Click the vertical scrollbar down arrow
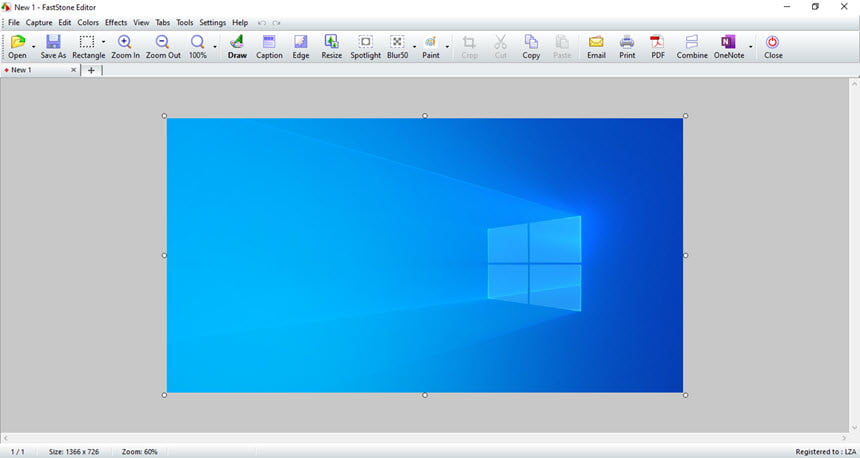860x458 pixels. tap(855, 428)
